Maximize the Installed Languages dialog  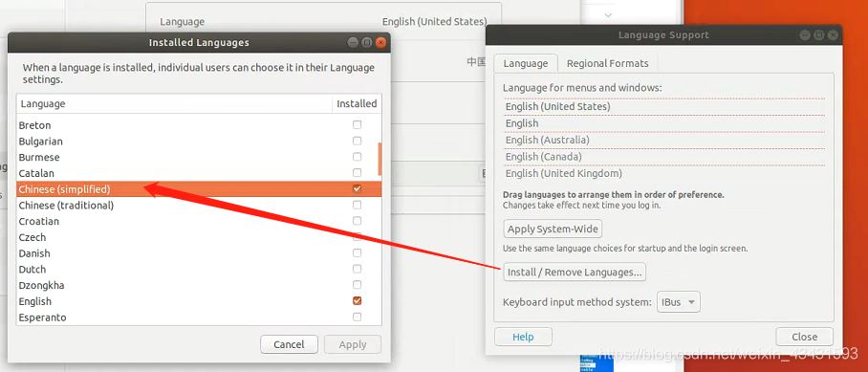[x=366, y=43]
